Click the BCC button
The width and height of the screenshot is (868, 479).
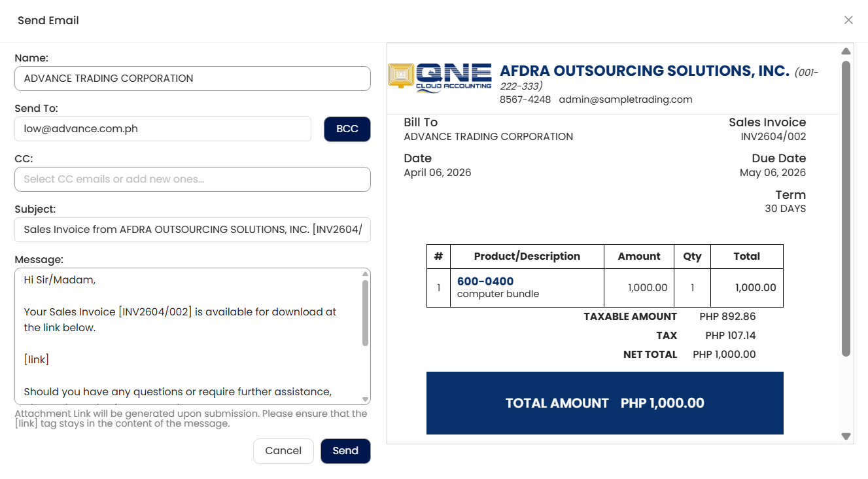(x=347, y=129)
